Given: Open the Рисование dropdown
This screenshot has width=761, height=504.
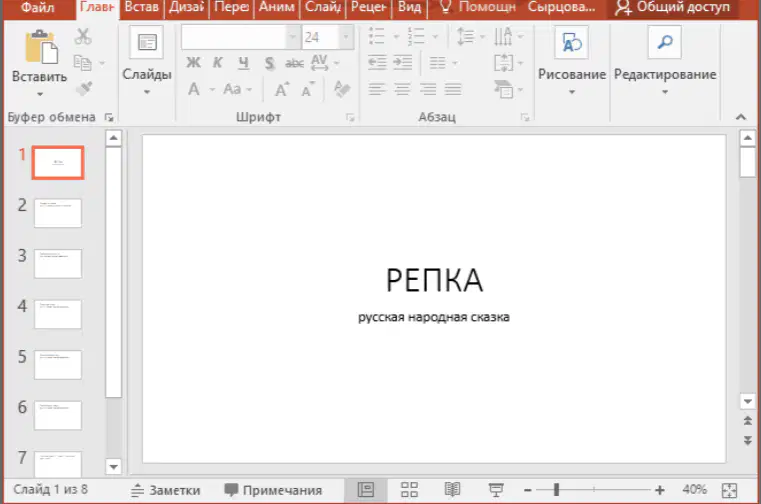Looking at the screenshot, I should click(x=572, y=92).
